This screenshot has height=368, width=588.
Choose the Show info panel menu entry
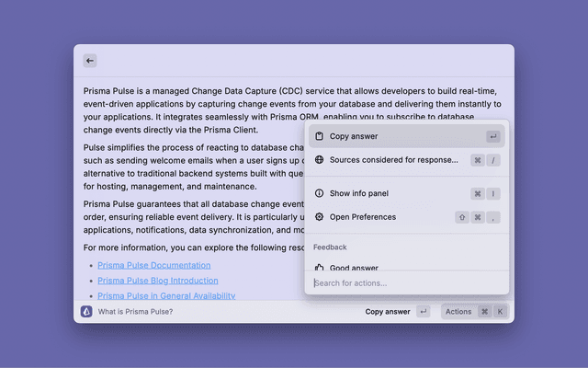point(359,193)
